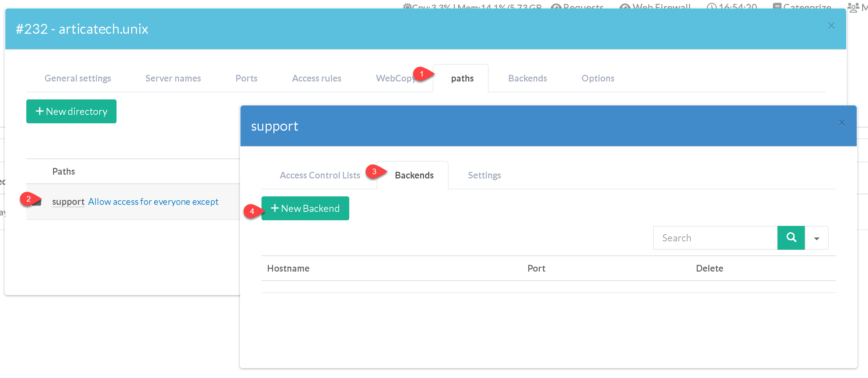Screen dimensions: 868x378
Task: Click the folder icon beside support path
Action: (37, 202)
